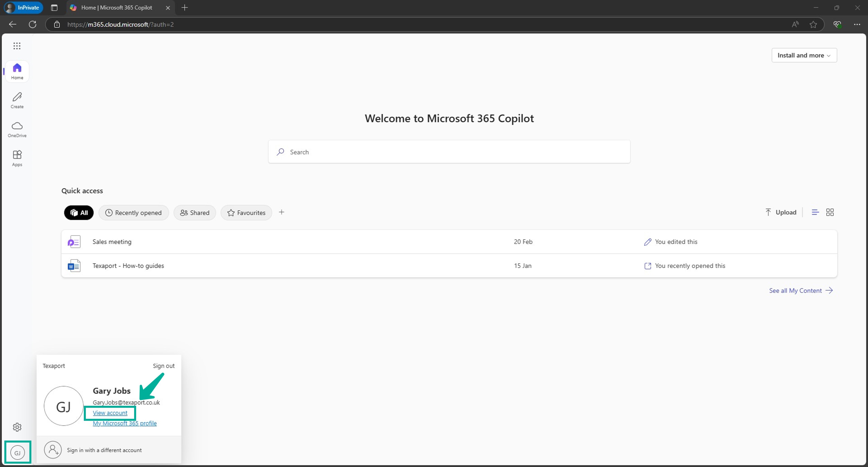The image size is (868, 467).
Task: Open OneDrive from the sidebar
Action: [17, 129]
